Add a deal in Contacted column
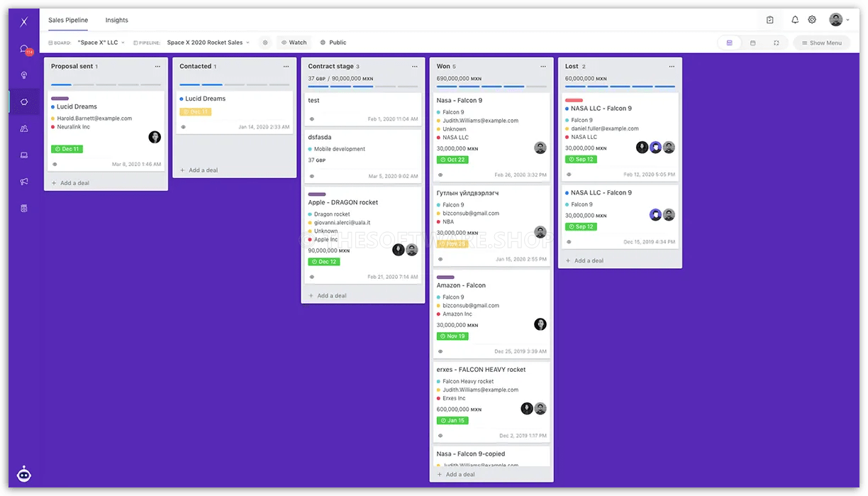This screenshot has width=868, height=496. (x=199, y=170)
